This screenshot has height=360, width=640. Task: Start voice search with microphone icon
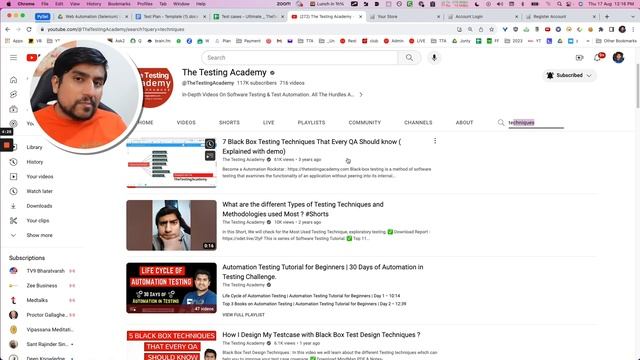[434, 58]
